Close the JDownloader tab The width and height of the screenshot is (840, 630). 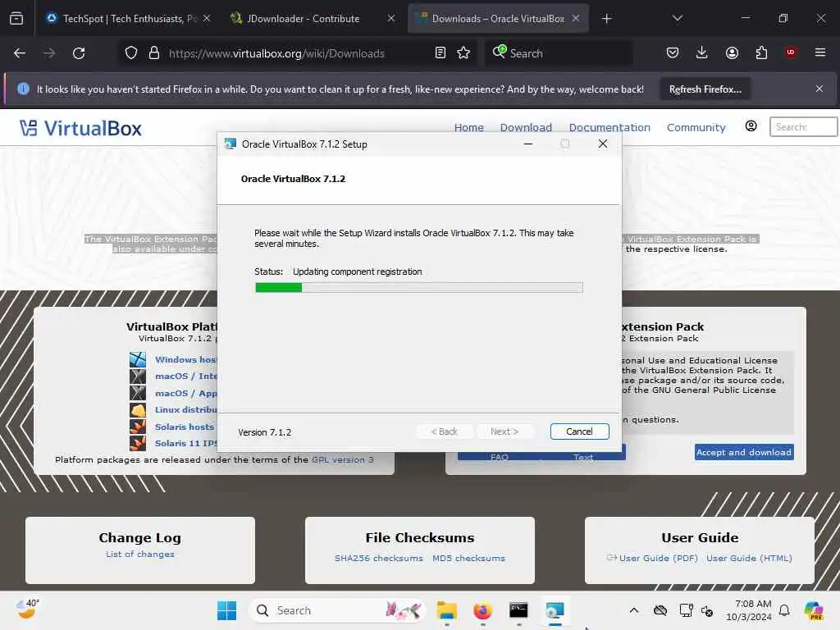[x=391, y=19]
